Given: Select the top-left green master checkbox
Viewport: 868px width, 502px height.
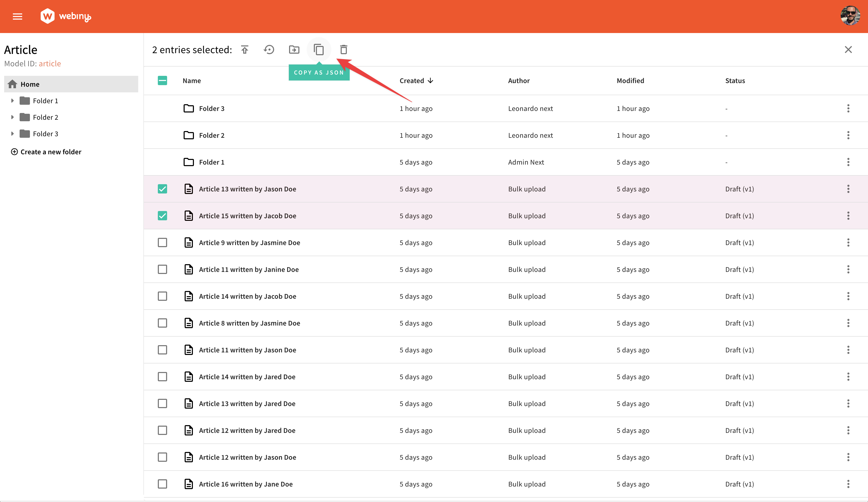Looking at the screenshot, I should [162, 80].
